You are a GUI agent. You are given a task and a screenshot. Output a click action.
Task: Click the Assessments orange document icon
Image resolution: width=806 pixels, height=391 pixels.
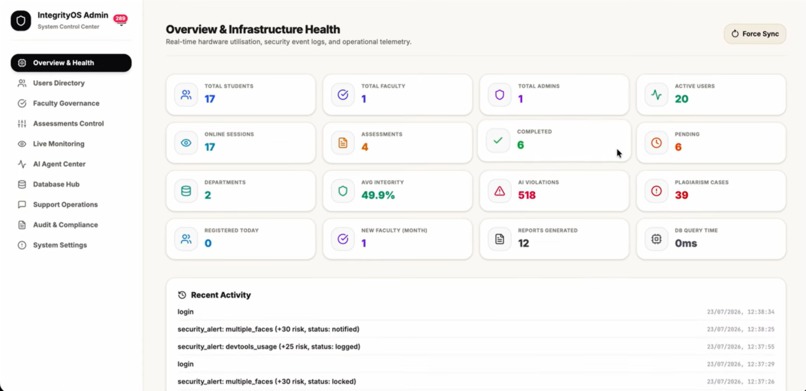tap(343, 143)
